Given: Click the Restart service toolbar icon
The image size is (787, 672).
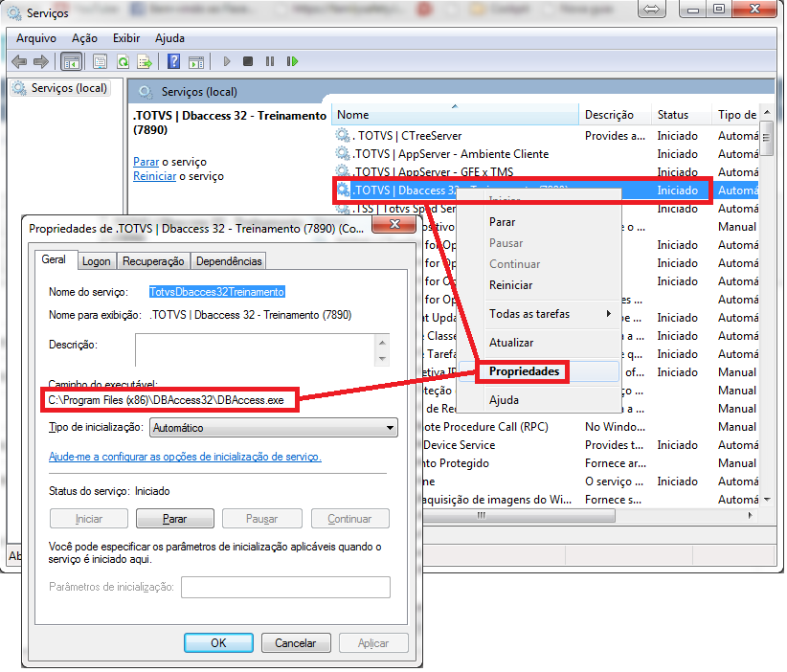Looking at the screenshot, I should (x=292, y=61).
